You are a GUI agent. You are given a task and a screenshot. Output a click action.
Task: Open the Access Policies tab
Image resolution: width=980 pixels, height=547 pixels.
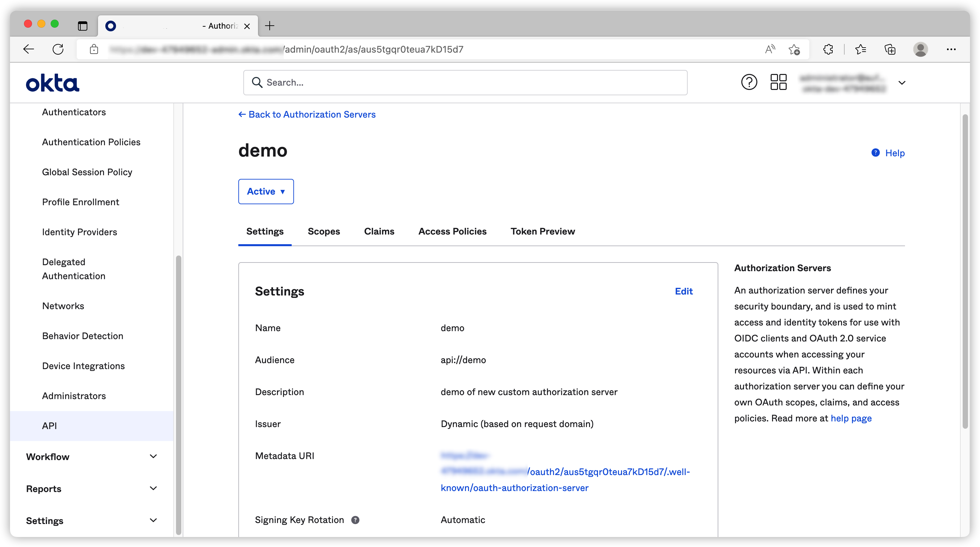point(452,231)
